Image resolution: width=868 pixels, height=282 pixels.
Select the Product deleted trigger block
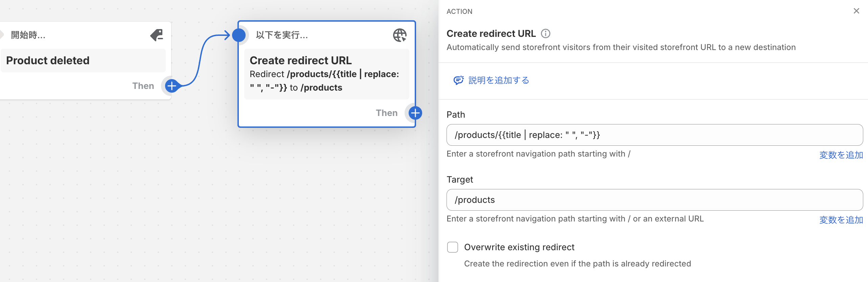(x=83, y=61)
